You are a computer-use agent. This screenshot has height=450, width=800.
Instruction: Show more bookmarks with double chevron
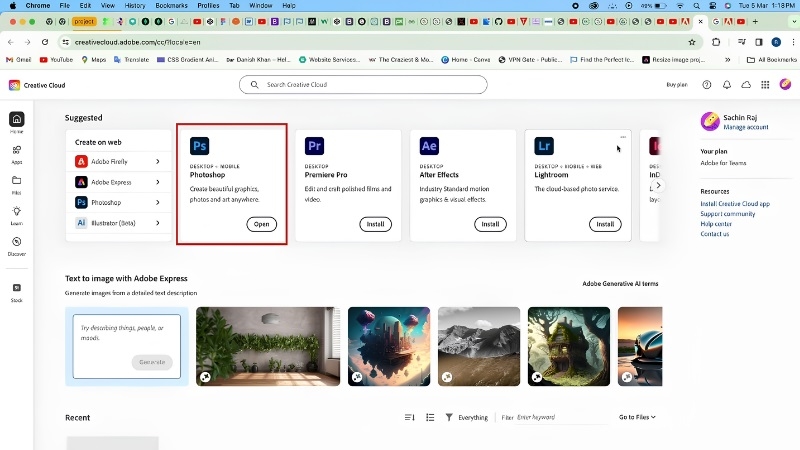pyautogui.click(x=728, y=60)
